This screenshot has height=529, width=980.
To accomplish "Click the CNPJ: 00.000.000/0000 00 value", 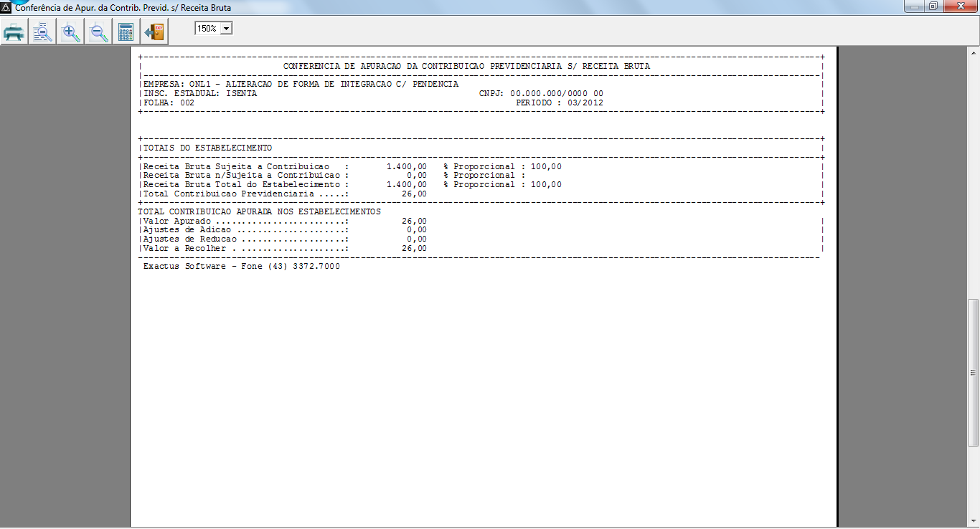I will pos(541,93).
